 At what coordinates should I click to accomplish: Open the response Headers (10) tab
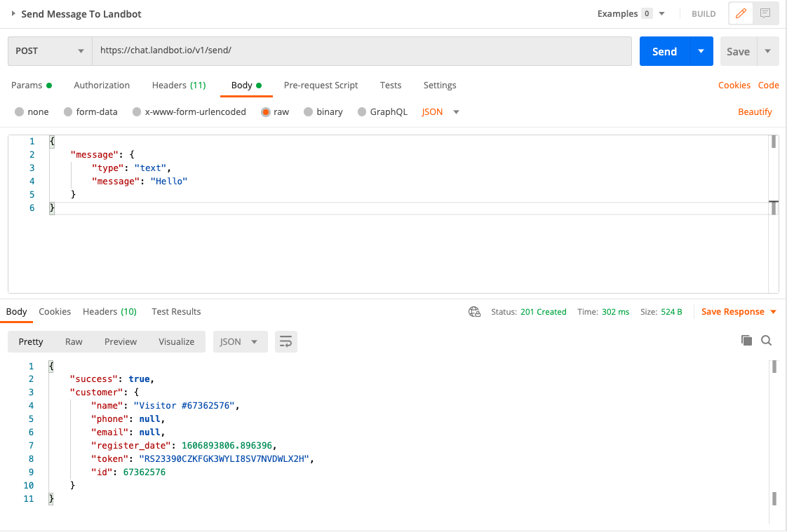pos(109,312)
